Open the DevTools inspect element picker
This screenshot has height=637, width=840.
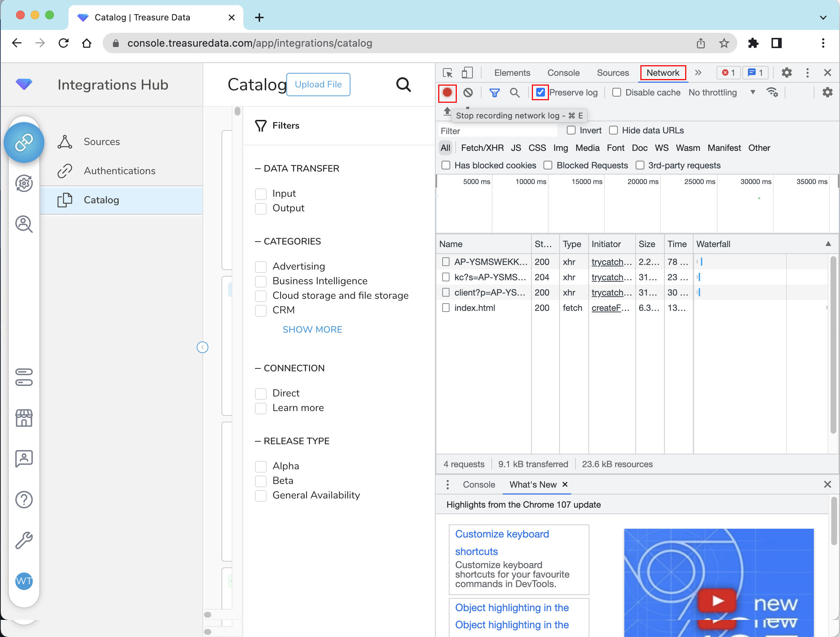[x=448, y=73]
